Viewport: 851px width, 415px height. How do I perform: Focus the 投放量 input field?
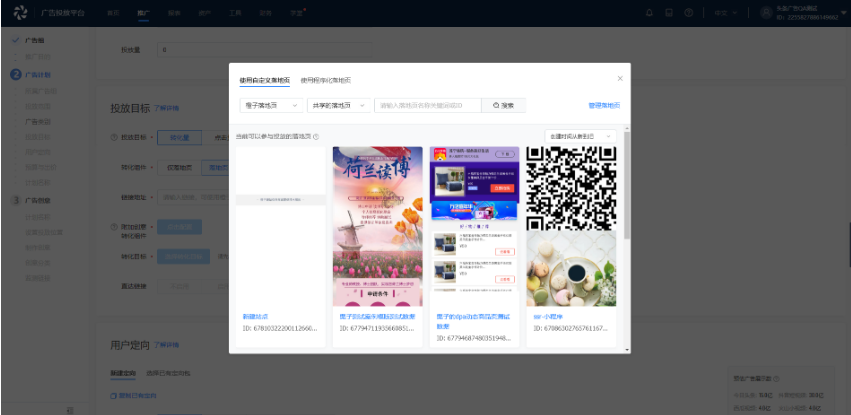265,50
